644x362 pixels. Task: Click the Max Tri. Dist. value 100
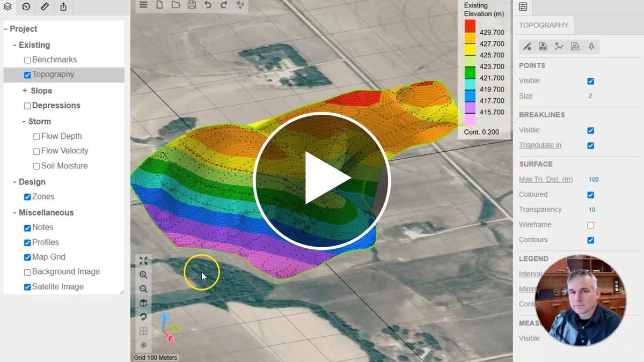(594, 180)
